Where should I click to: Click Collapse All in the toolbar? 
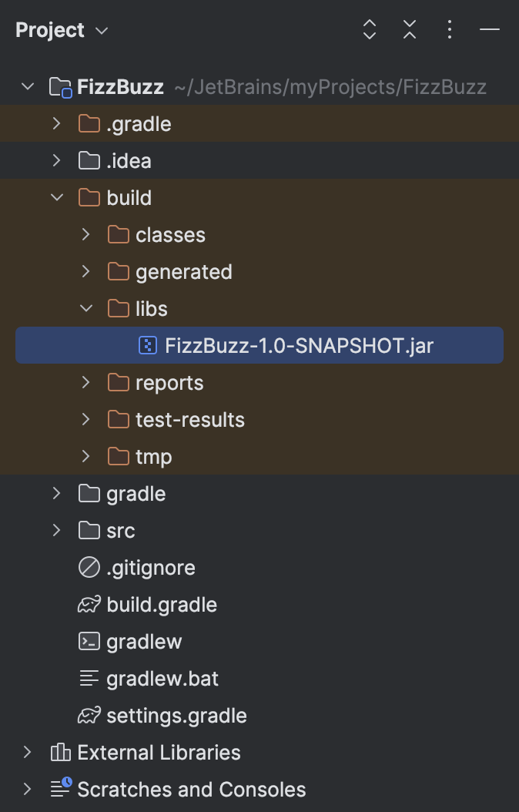point(409,29)
